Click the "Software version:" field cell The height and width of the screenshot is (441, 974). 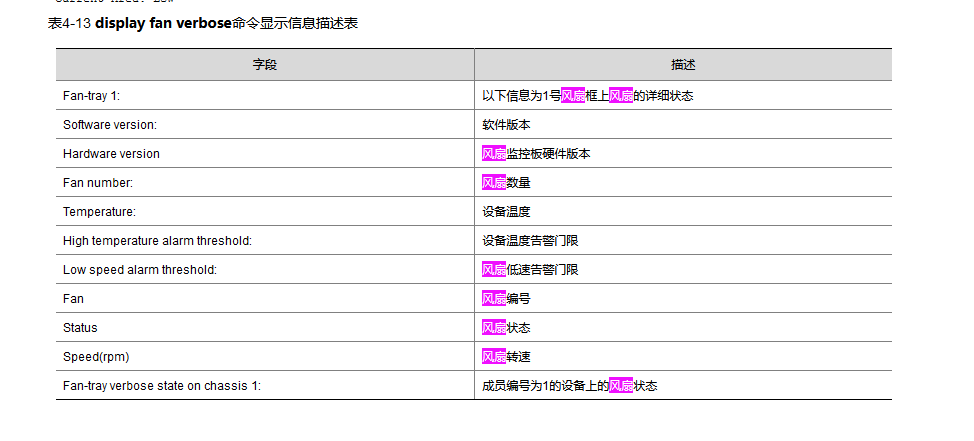click(x=110, y=125)
